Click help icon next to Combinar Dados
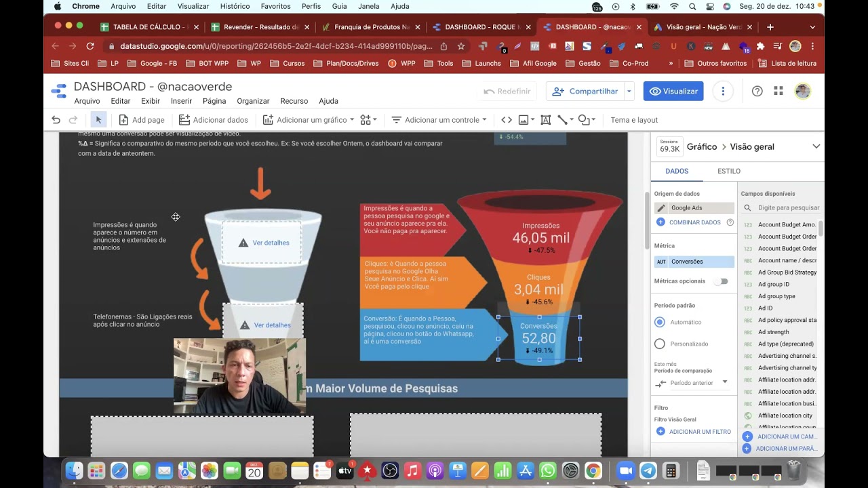This screenshot has width=868, height=488. click(x=730, y=222)
